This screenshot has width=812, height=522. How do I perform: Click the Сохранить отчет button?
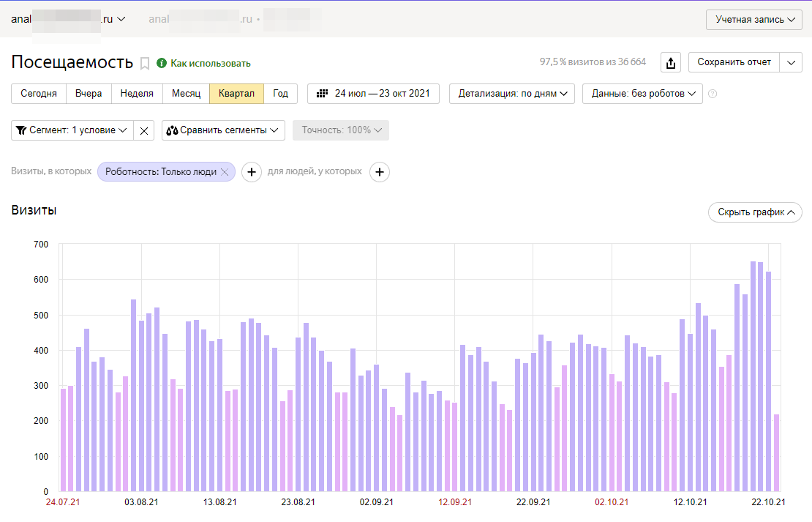(734, 62)
